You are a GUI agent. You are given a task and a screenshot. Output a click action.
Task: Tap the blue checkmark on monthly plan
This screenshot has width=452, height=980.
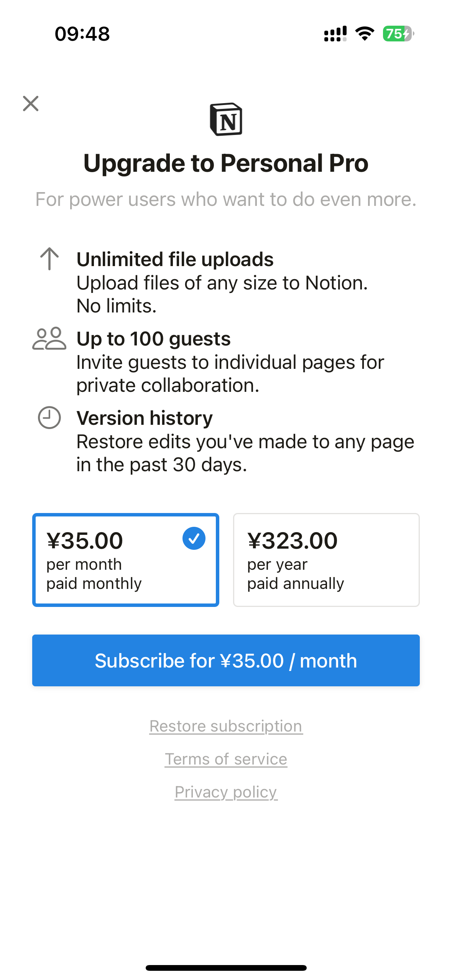point(194,539)
